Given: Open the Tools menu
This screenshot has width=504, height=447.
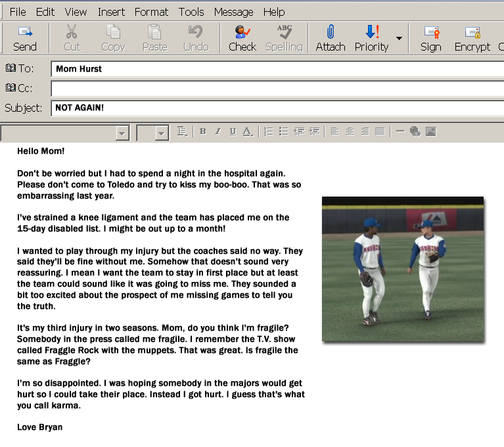Looking at the screenshot, I should pyautogui.click(x=191, y=12).
